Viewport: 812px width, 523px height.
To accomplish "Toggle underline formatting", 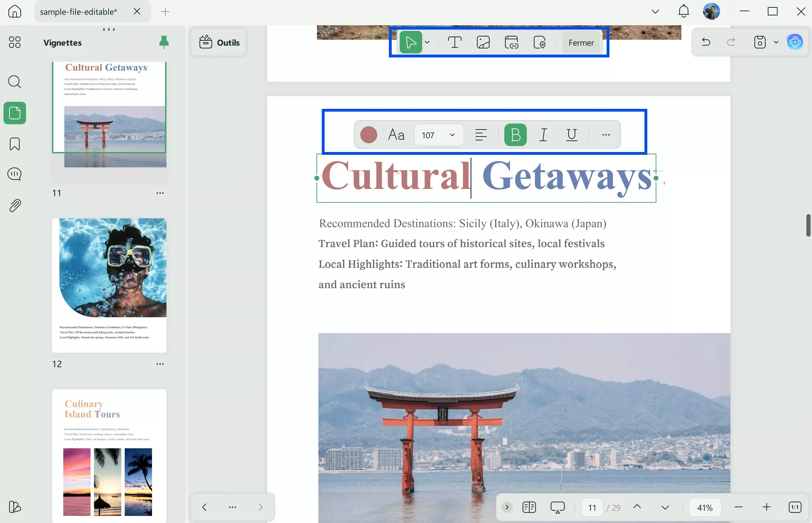I will (571, 135).
